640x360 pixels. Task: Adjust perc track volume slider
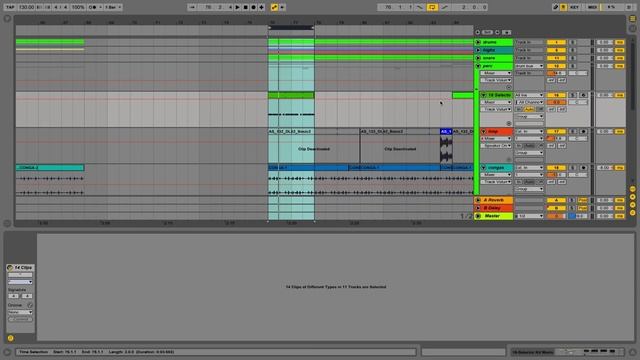click(556, 73)
